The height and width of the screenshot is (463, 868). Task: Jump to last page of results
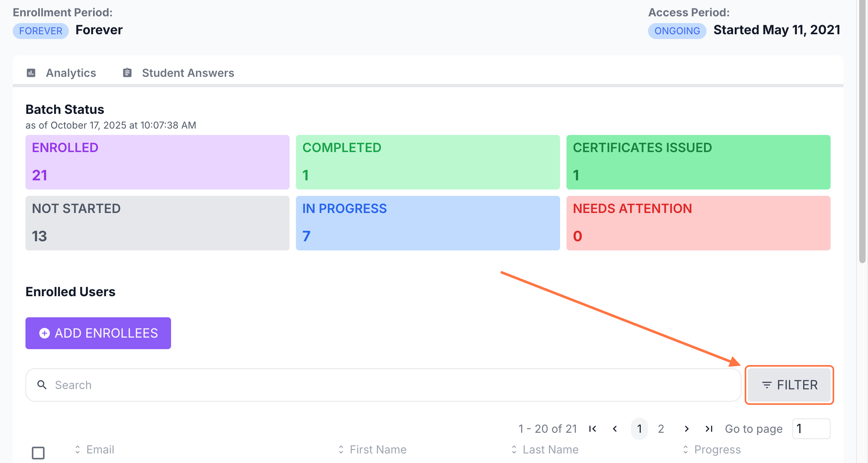click(x=709, y=429)
